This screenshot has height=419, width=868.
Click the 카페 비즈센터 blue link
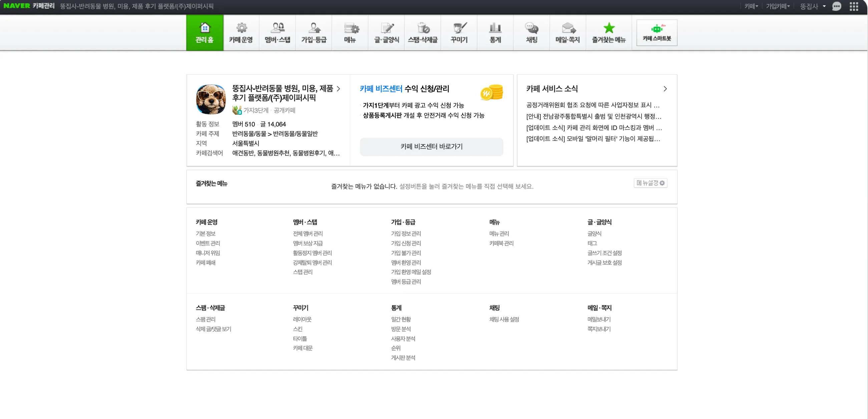pos(381,89)
